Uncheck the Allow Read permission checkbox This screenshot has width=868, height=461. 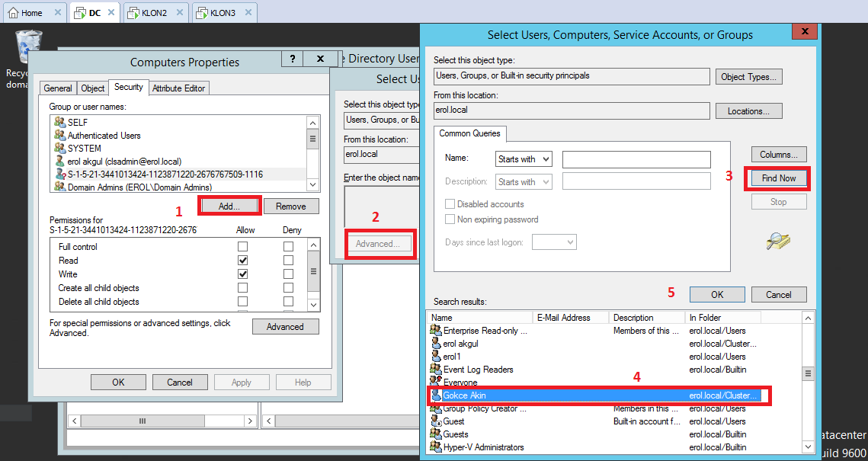pyautogui.click(x=242, y=261)
